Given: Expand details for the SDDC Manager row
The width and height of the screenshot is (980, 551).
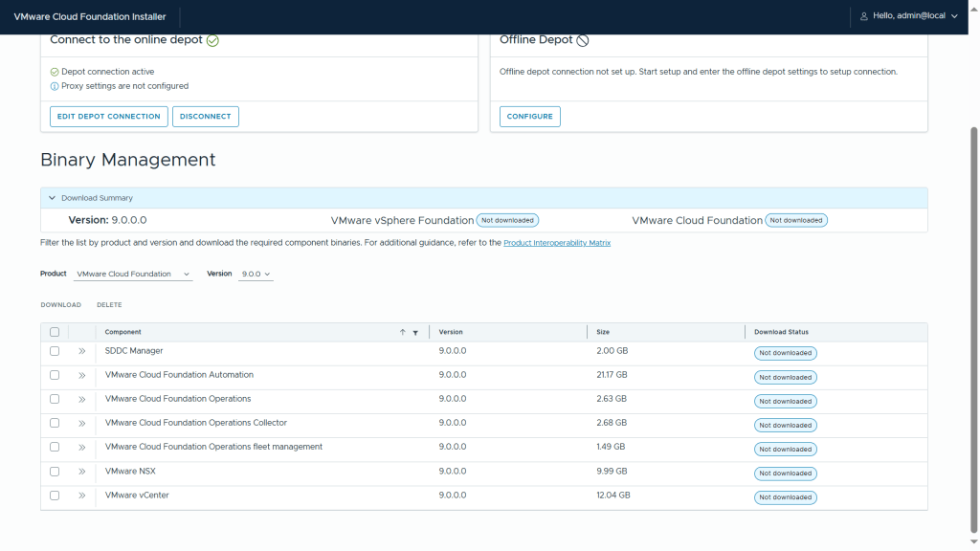Looking at the screenshot, I should (82, 351).
